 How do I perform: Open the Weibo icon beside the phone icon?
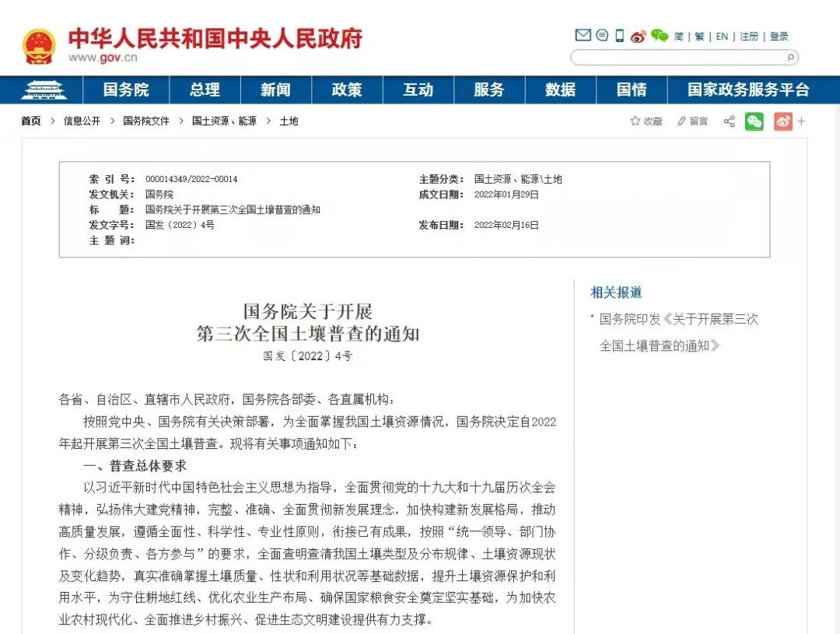point(639,36)
